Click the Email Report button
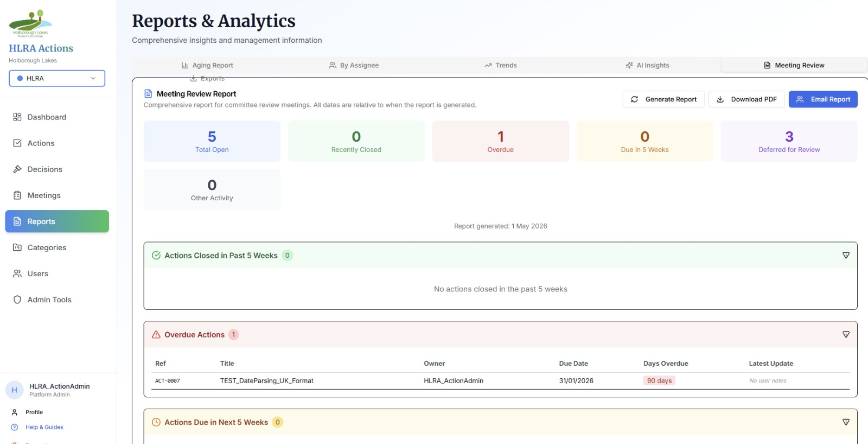Viewport: 868px width, 444px height. point(823,99)
